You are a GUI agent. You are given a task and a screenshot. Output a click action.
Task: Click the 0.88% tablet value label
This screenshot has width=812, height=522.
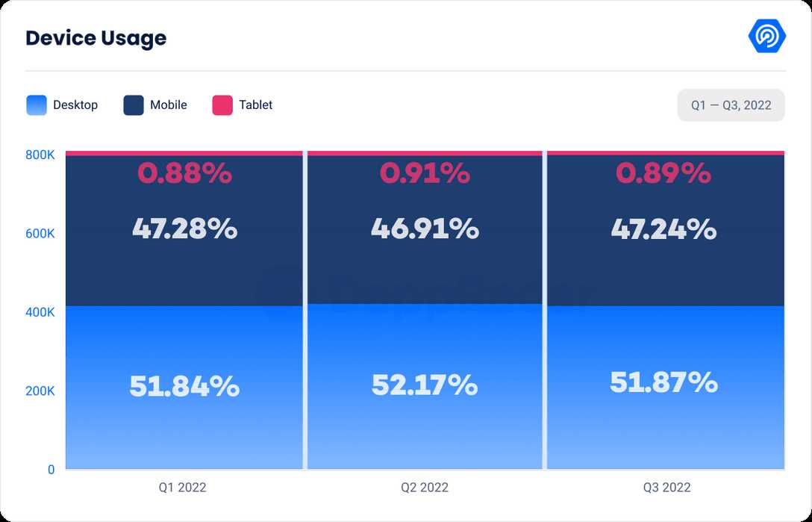pos(184,173)
